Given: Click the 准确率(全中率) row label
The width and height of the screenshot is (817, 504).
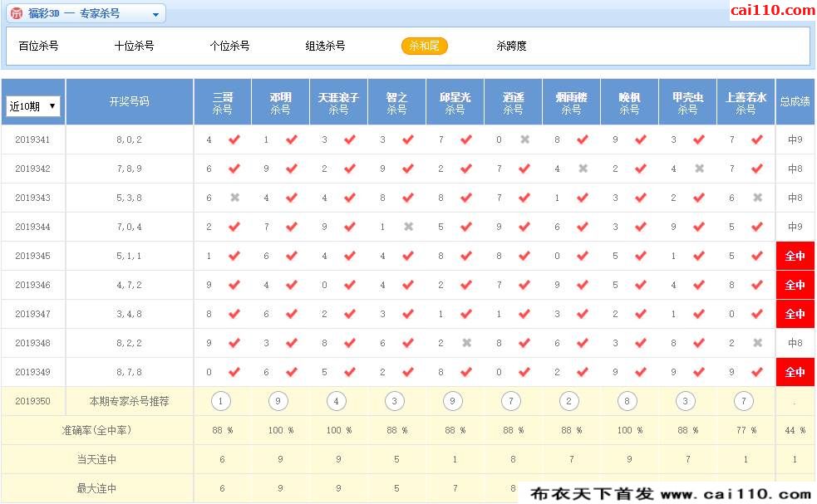Looking at the screenshot, I should pyautogui.click(x=97, y=430).
